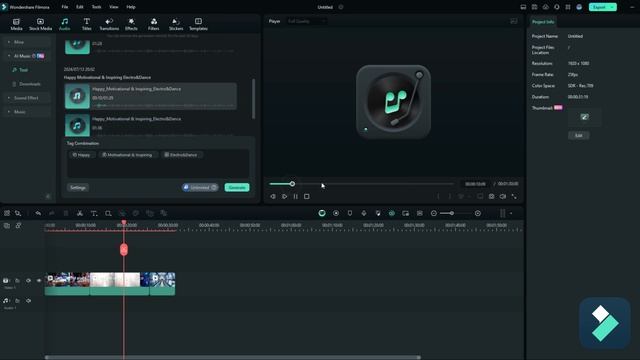
Task: Toggle visibility eye of Video 1 track
Action: point(39,281)
